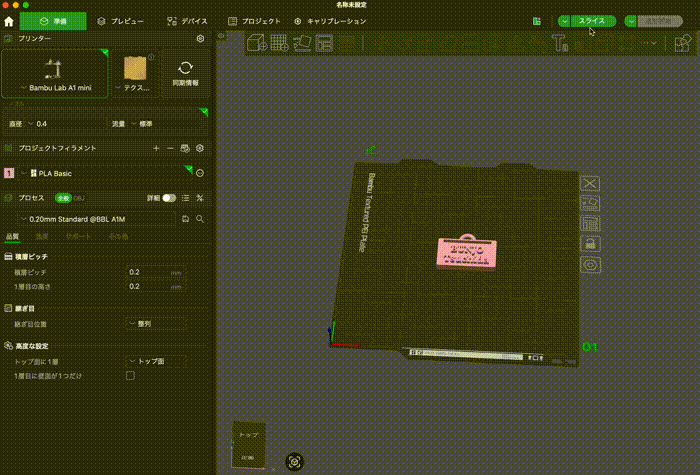
Task: Click the Auto Orient toolbar icon
Action: (302, 43)
